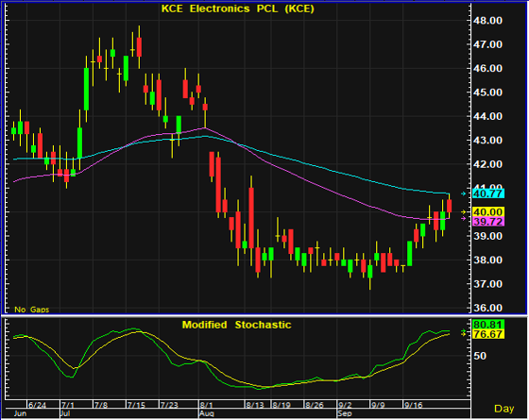Click the 43.00 price axis label

coord(487,141)
